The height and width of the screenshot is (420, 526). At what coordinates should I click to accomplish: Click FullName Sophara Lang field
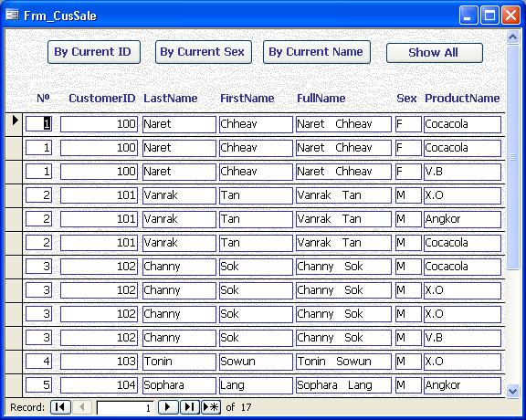[x=343, y=385]
